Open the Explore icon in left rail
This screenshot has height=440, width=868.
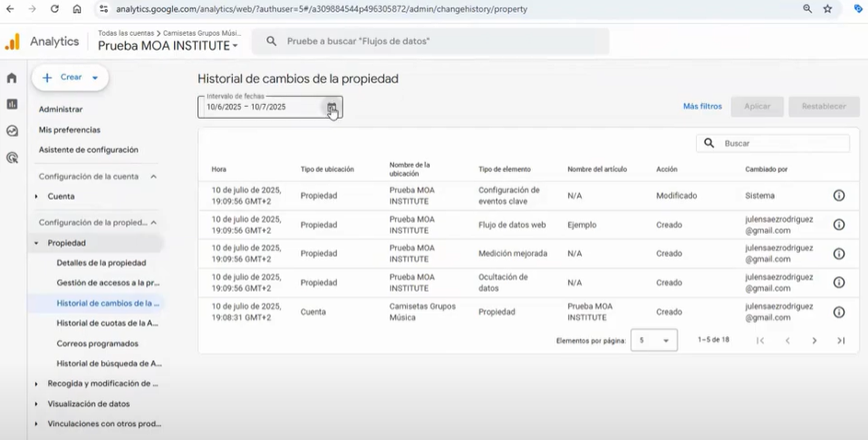(12, 131)
